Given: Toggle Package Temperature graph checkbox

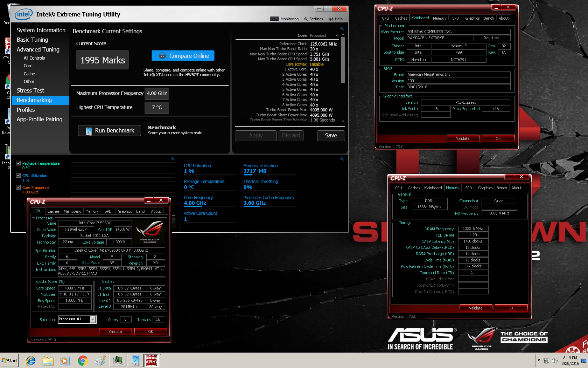Looking at the screenshot, I should tap(18, 163).
